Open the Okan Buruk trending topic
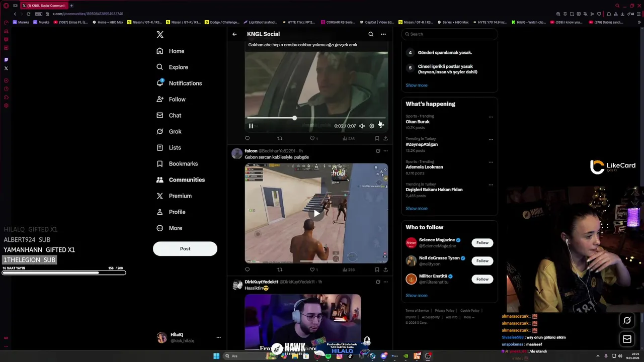 point(418,122)
